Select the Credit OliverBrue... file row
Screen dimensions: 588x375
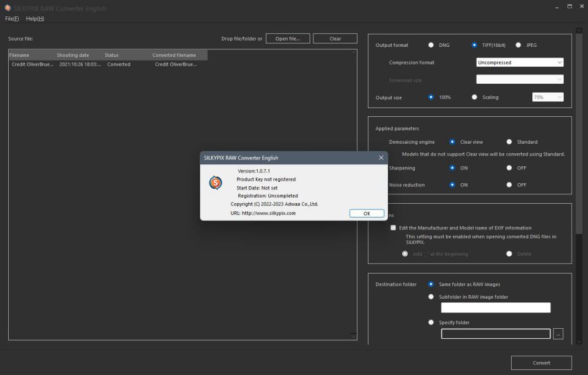tap(108, 64)
